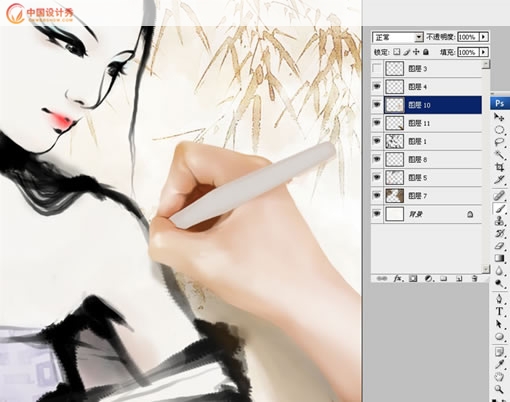Select the Move tool
Screen dimensions: 510x402
pyautogui.click(x=499, y=117)
